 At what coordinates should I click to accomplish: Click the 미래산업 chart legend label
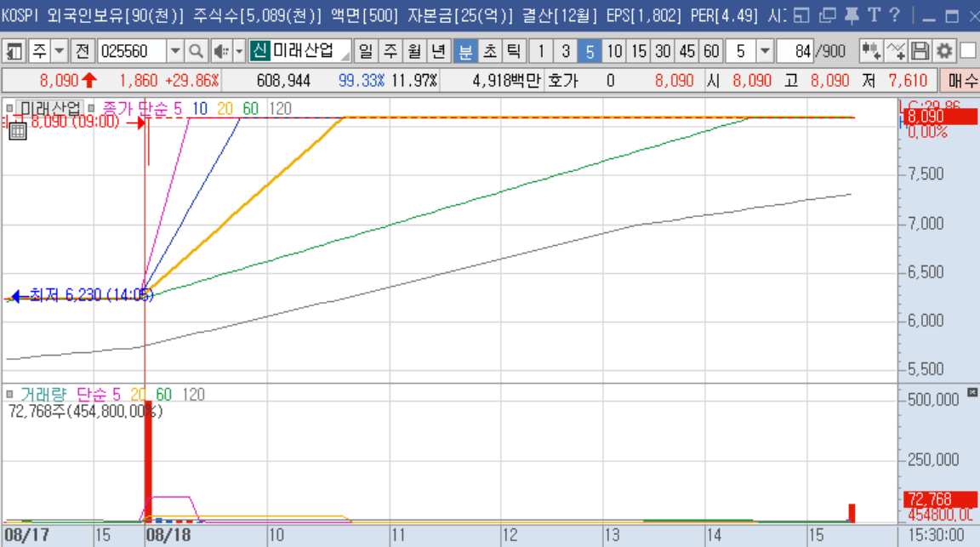coord(51,109)
